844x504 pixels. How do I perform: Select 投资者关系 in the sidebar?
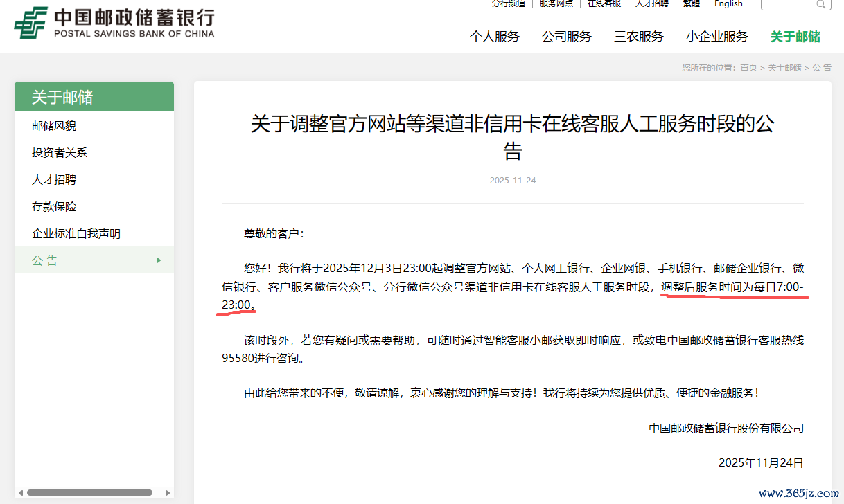(60, 153)
